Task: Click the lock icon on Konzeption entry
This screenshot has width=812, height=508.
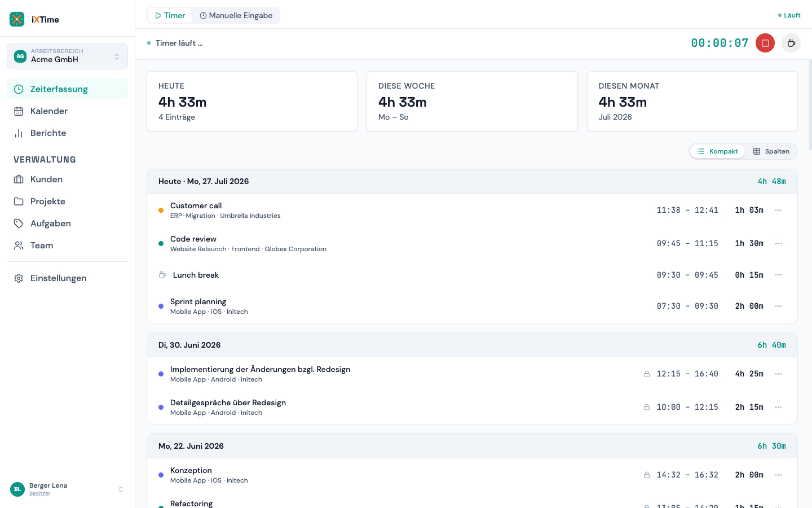Action: (x=647, y=475)
